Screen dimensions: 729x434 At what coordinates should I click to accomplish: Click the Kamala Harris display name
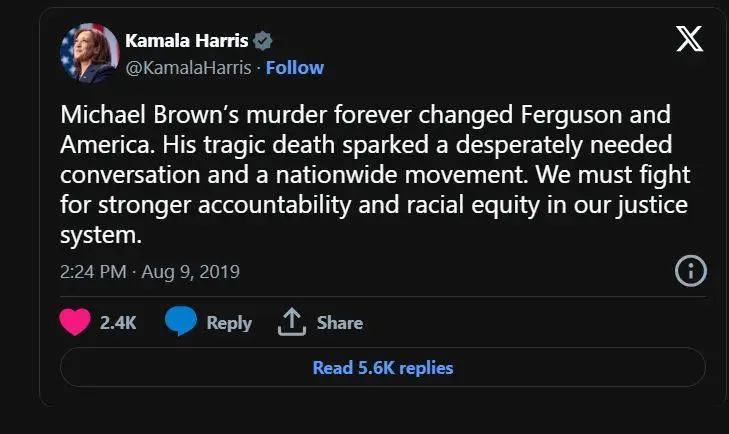click(187, 41)
